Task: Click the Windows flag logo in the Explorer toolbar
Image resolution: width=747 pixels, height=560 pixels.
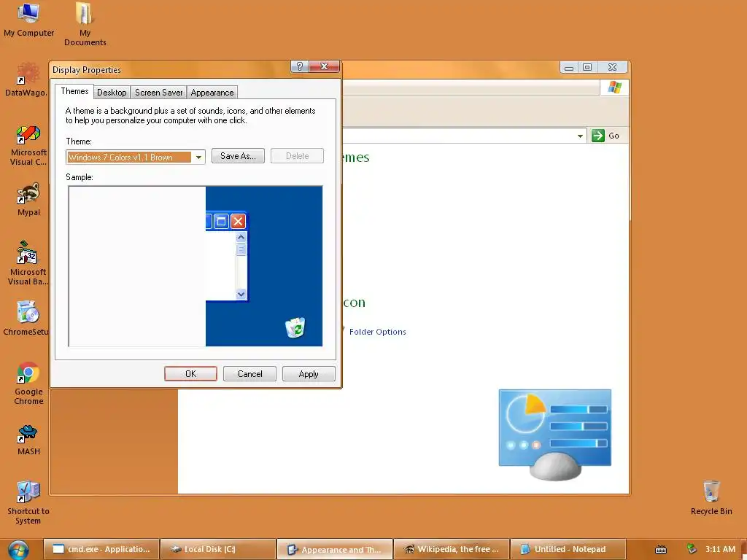Action: pyautogui.click(x=614, y=87)
